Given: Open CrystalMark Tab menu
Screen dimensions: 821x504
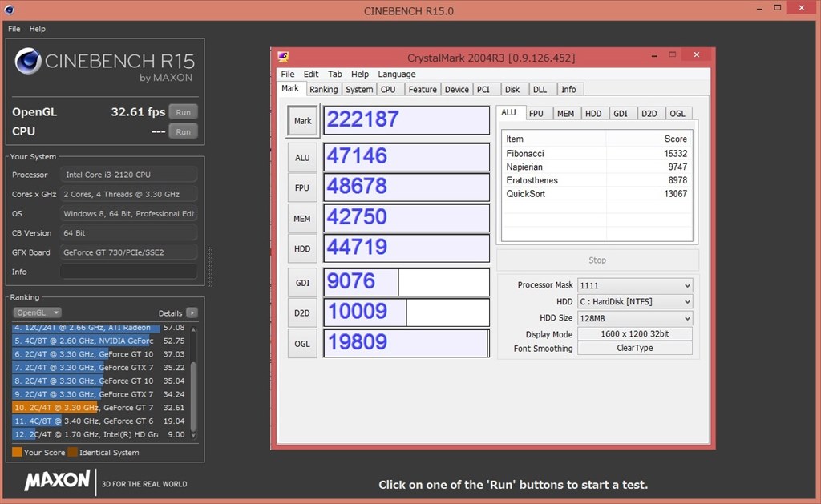Looking at the screenshot, I should 335,74.
